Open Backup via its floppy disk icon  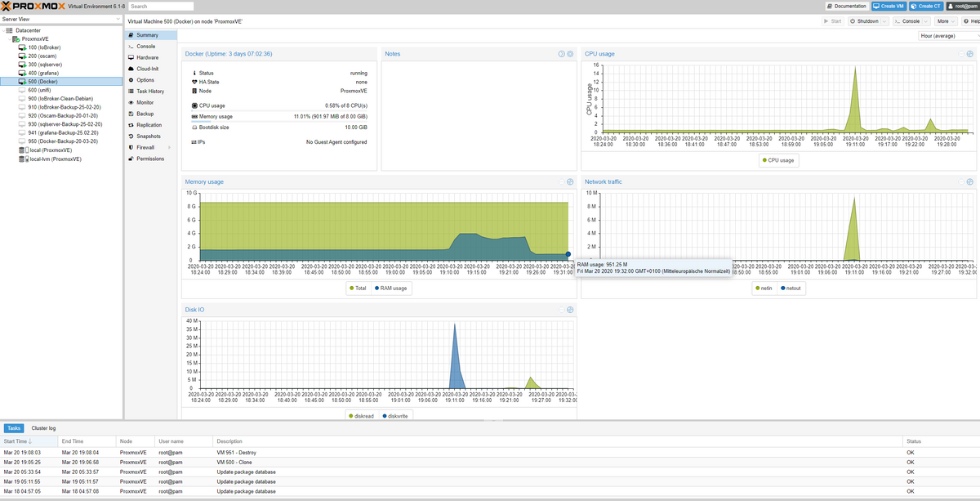pyautogui.click(x=130, y=114)
